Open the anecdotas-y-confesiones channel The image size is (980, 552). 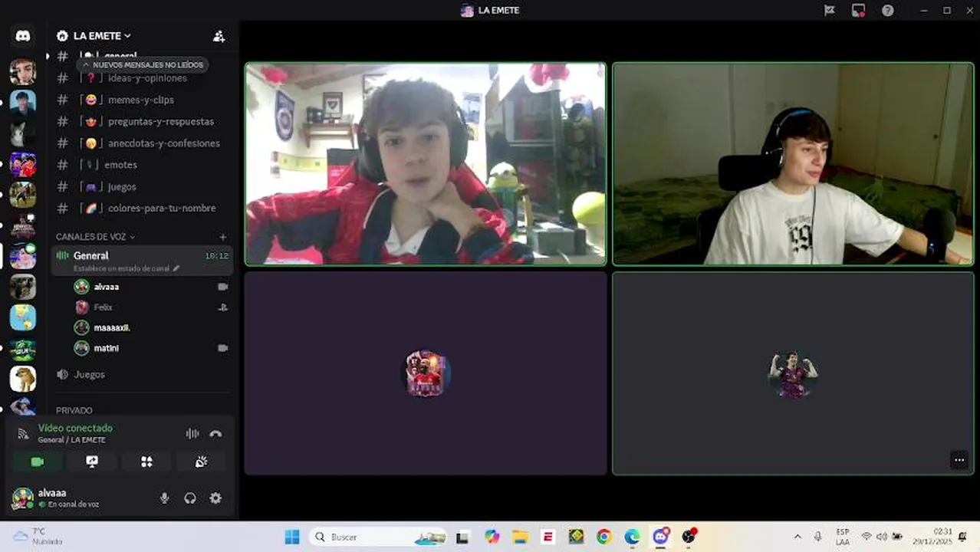[143, 143]
